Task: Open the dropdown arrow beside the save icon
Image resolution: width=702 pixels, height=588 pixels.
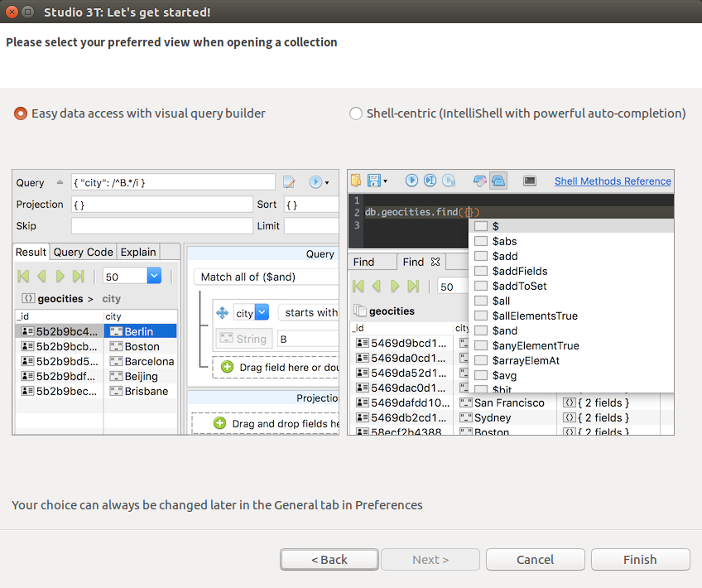Action: click(385, 181)
